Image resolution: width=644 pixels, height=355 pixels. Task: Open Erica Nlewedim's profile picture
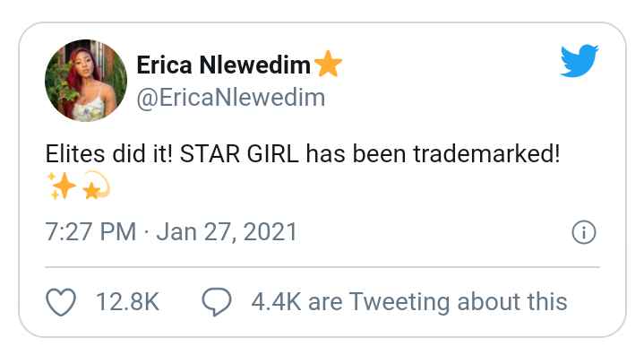point(86,81)
